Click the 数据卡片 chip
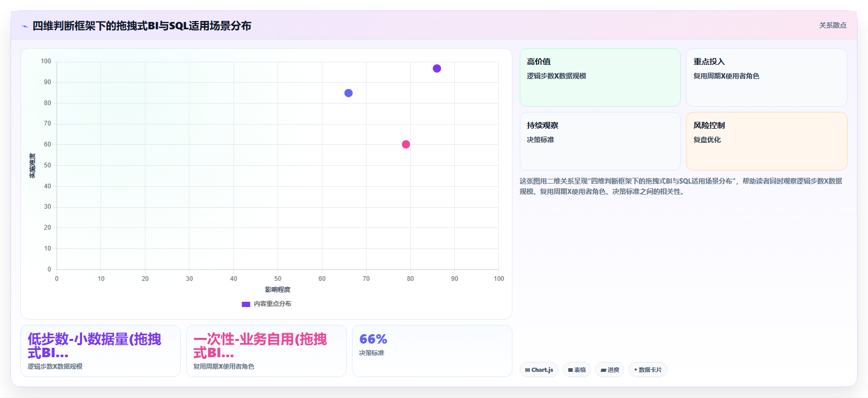Screen dimensions: 868x398 pyautogui.click(x=648, y=370)
